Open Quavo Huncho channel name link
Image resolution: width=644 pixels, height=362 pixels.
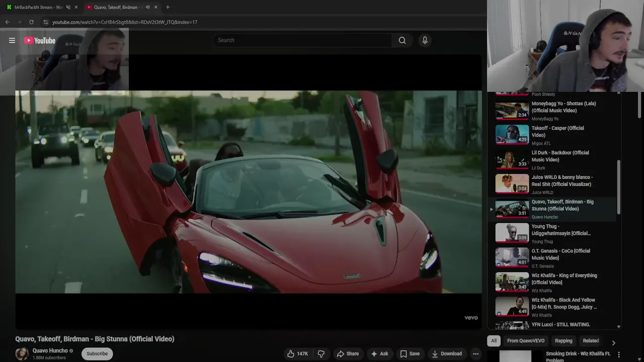click(50, 350)
